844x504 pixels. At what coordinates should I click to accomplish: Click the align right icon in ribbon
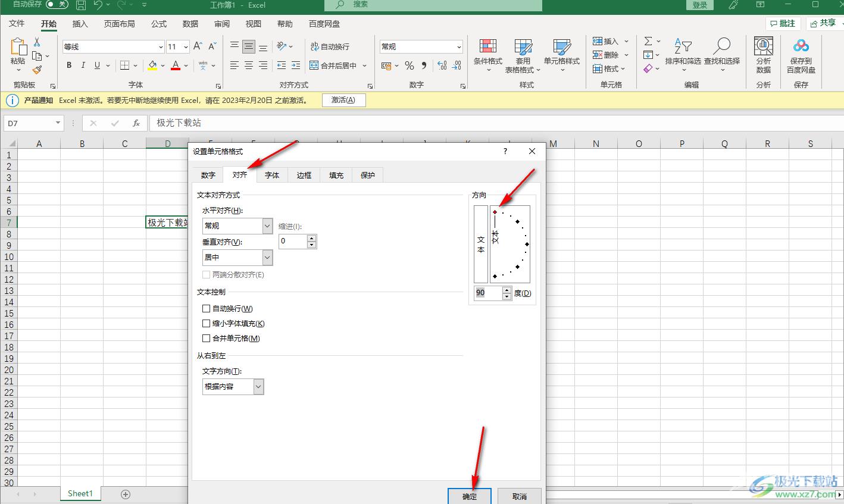point(263,65)
